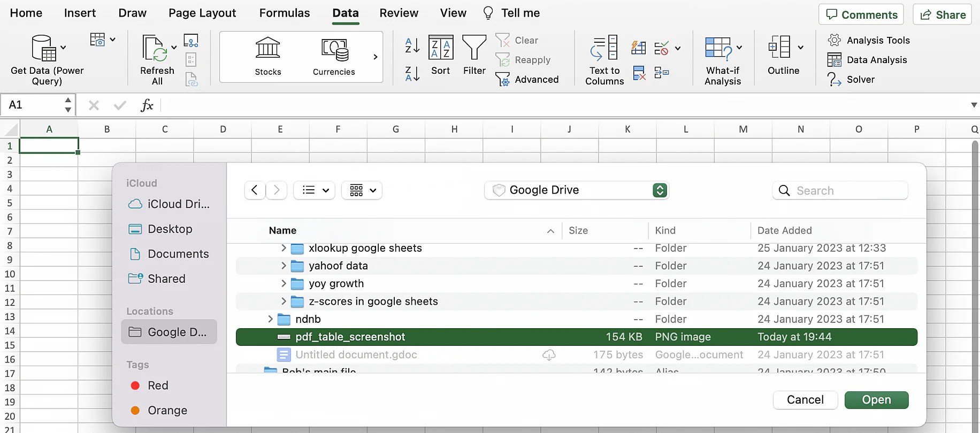This screenshot has height=433, width=980.
Task: Click Remove Duplicates icon
Action: [639, 73]
